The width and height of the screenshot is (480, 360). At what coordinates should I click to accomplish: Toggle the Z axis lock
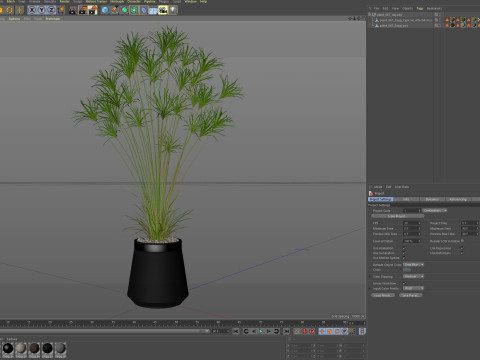51,10
